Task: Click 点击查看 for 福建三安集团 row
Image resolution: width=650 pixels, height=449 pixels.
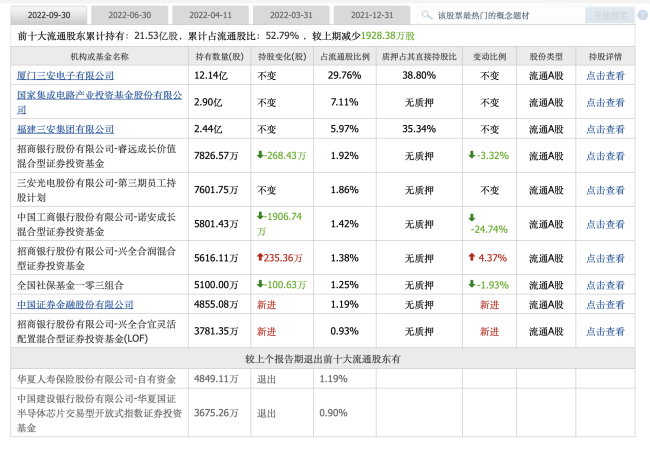Action: point(605,129)
